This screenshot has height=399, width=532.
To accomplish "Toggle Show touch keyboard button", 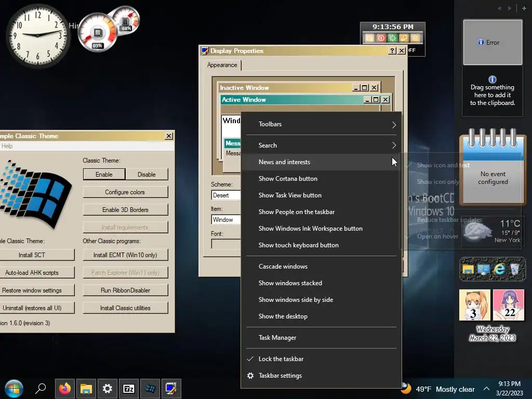I will click(x=321, y=245).
